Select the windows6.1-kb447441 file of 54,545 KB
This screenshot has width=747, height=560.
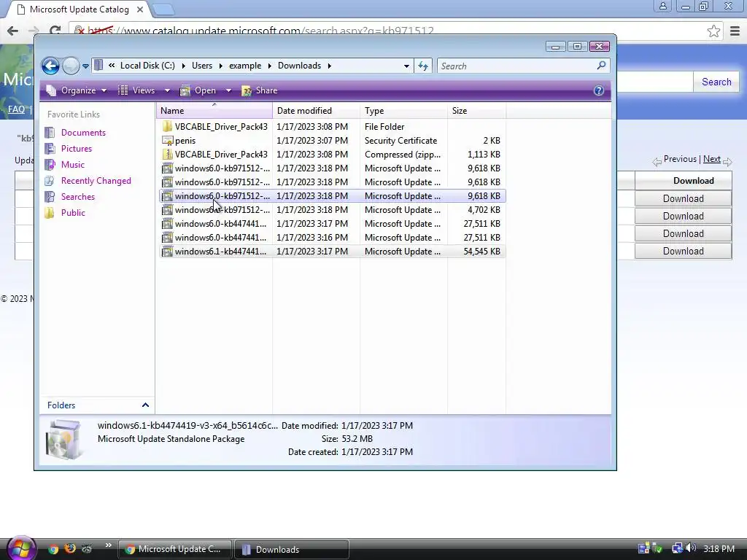332,251
